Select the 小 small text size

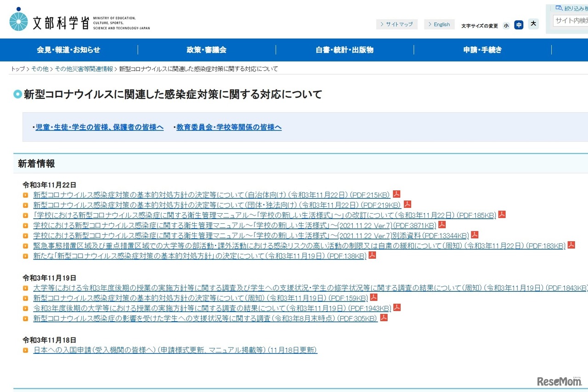506,25
